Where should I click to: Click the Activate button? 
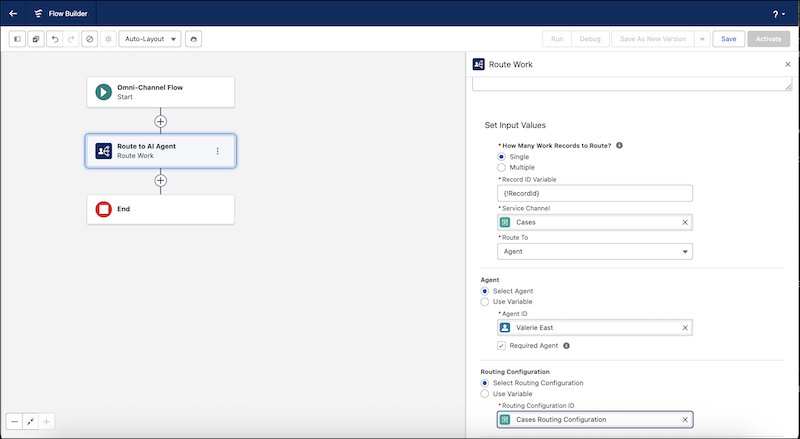pos(768,39)
